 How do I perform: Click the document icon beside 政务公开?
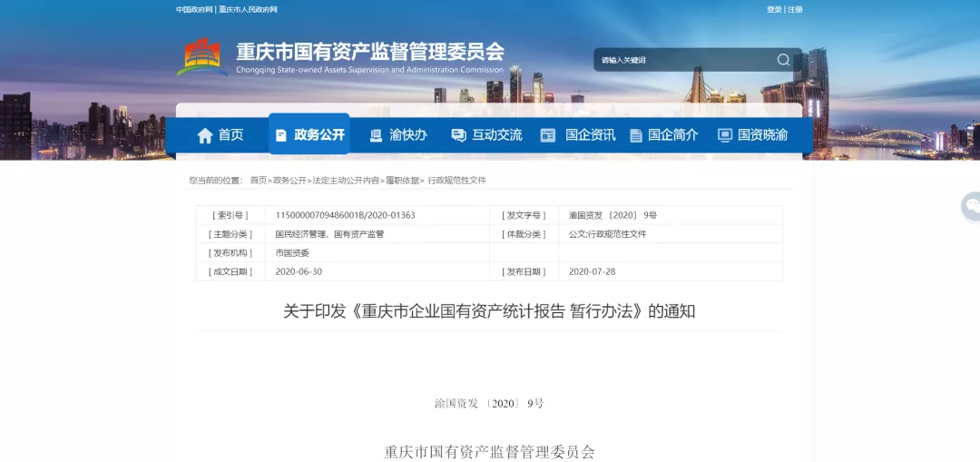281,135
